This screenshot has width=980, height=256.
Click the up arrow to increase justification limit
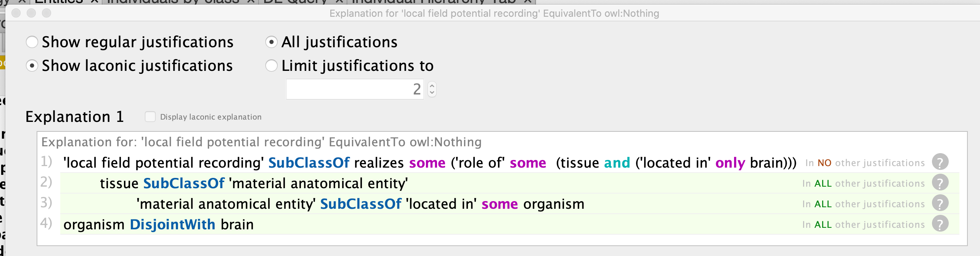pos(431,86)
